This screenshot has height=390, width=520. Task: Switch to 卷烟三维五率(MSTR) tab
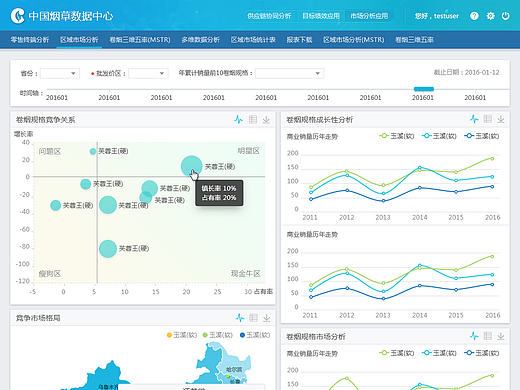point(140,40)
